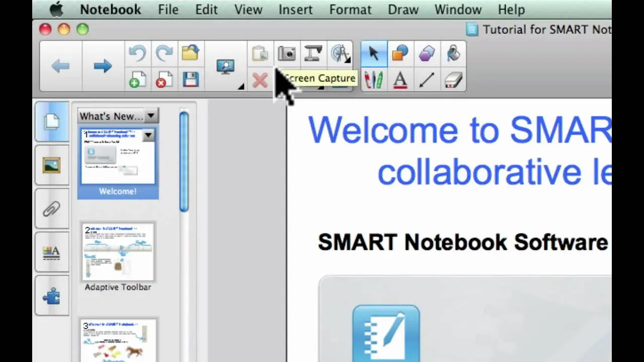Image resolution: width=644 pixels, height=362 pixels.
Task: Open the screen view options monitor icon
Action: coord(225,66)
